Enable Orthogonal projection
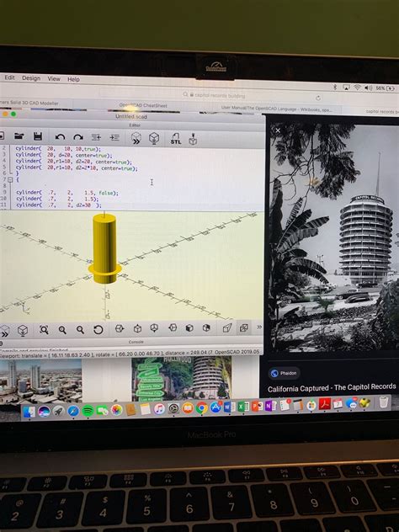399x532 pixels. click(244, 327)
